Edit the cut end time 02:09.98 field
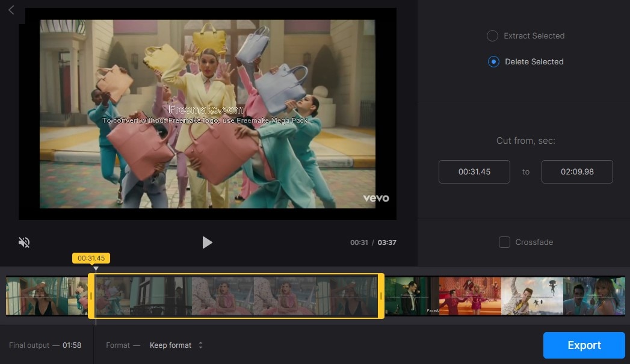This screenshot has height=364, width=630. click(577, 171)
